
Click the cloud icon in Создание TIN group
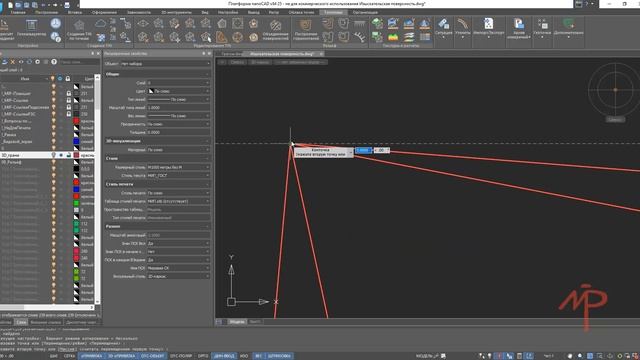(100, 24)
